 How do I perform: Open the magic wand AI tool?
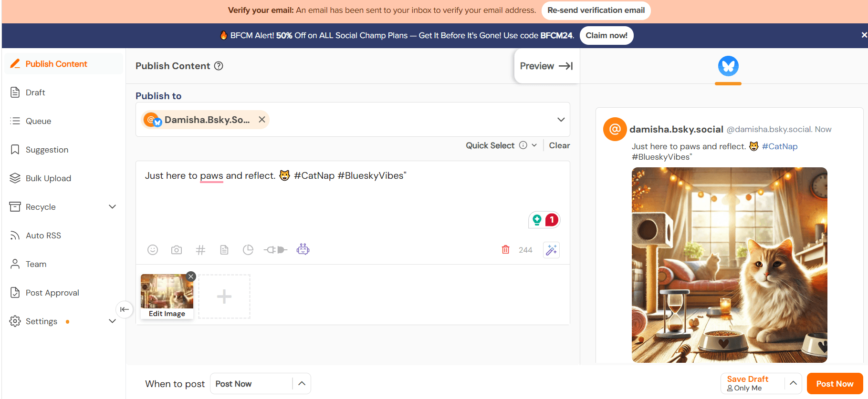551,250
